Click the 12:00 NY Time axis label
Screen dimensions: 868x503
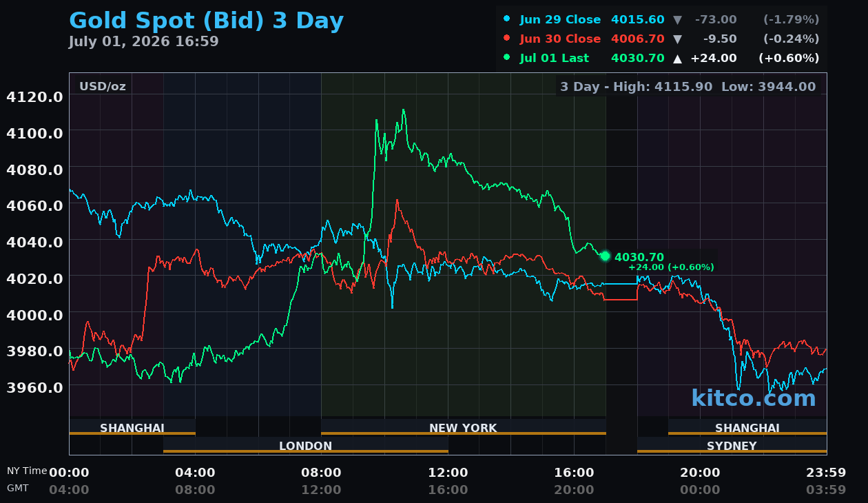[x=448, y=473]
